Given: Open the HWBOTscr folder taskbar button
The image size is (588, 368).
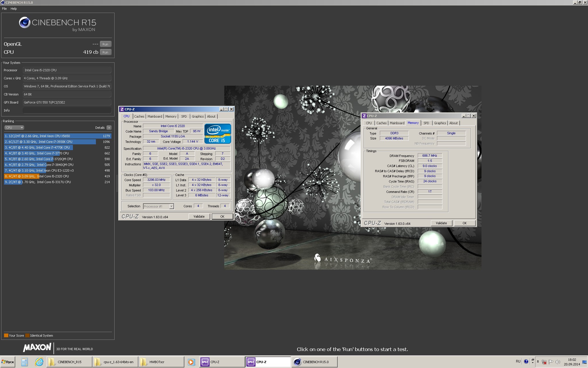Looking at the screenshot, I should click(x=161, y=362).
